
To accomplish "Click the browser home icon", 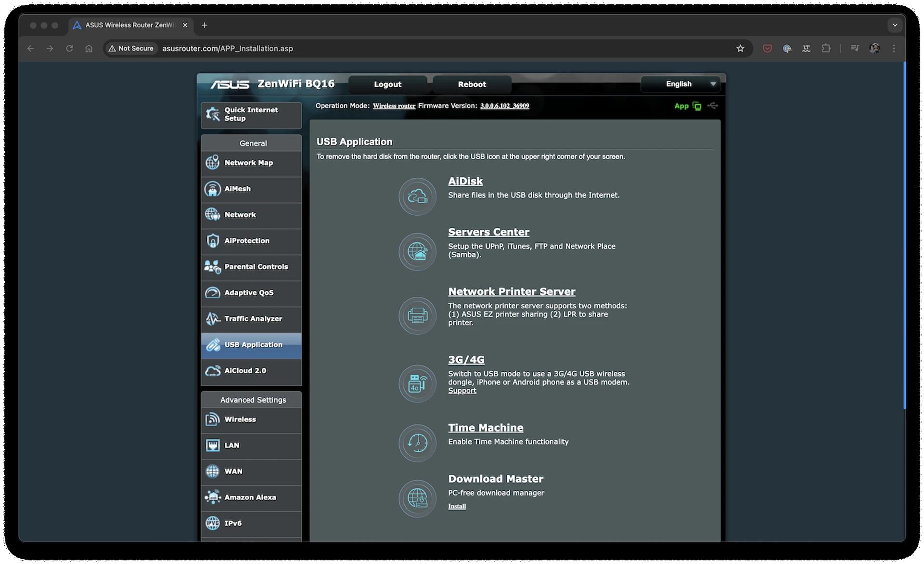I will (89, 49).
